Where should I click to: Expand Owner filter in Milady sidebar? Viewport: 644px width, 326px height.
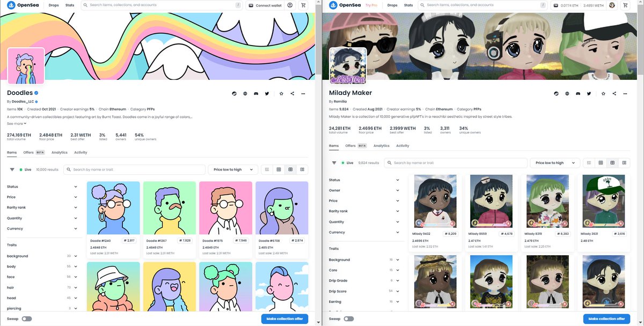[x=364, y=190]
